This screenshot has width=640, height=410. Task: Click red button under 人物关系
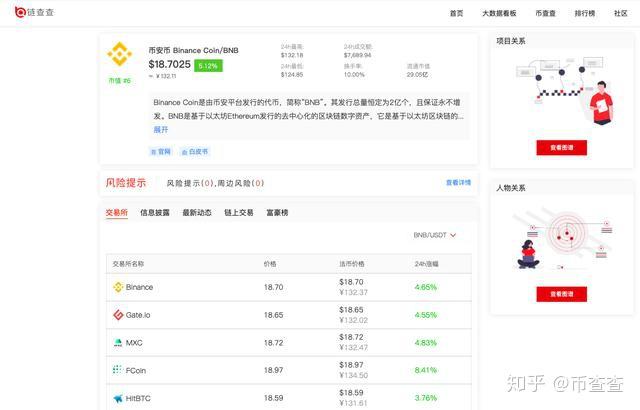(x=562, y=294)
